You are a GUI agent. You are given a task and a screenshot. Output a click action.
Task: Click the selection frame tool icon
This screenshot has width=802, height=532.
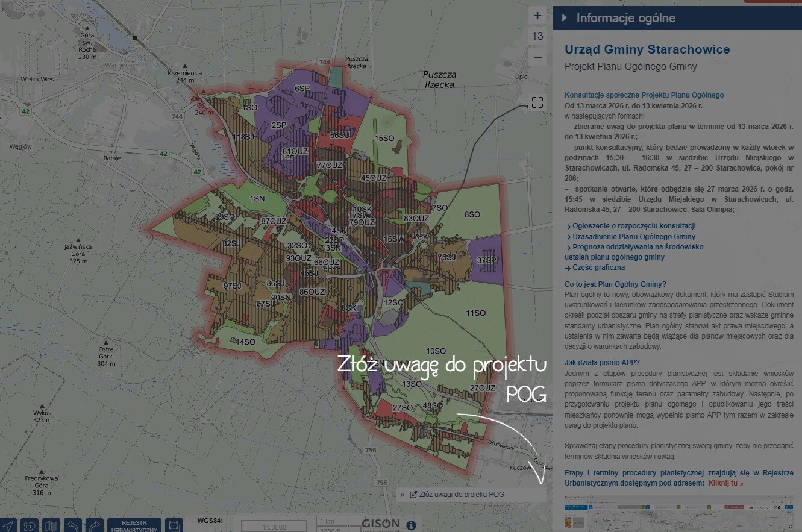pos(174,525)
